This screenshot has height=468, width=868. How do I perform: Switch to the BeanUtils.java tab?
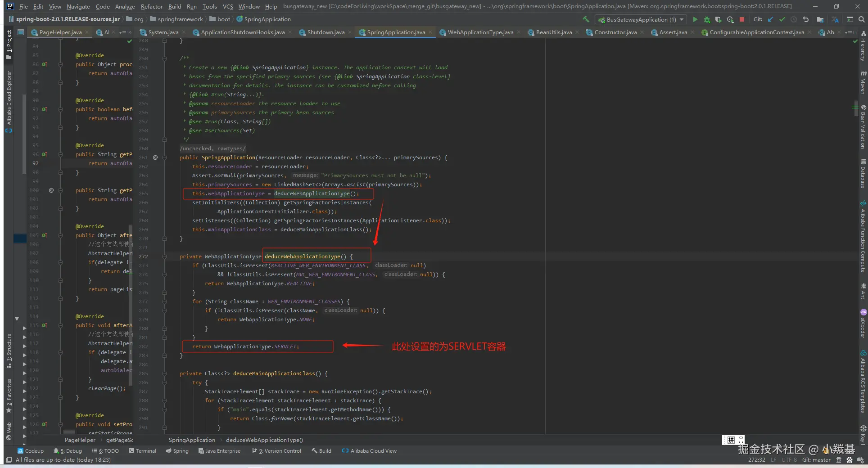tap(554, 32)
